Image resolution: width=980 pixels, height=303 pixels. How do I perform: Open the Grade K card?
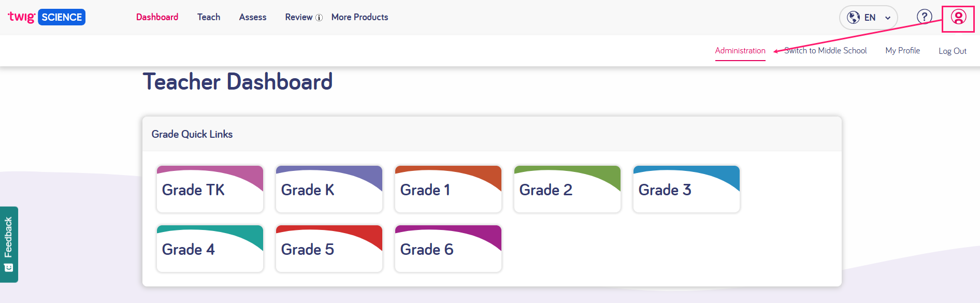tap(329, 189)
